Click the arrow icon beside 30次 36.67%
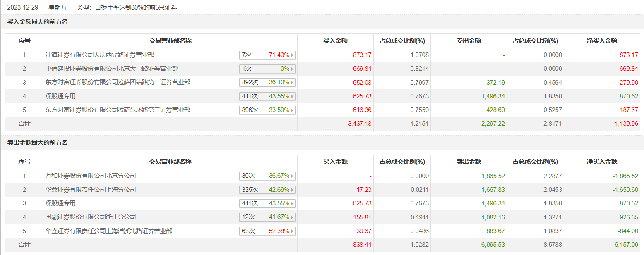 tap(293, 176)
